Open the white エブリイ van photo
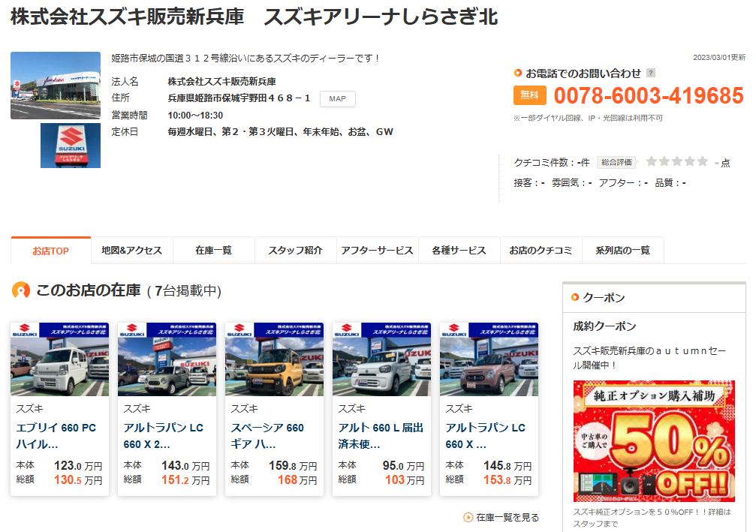This screenshot has width=756, height=532. 60,359
